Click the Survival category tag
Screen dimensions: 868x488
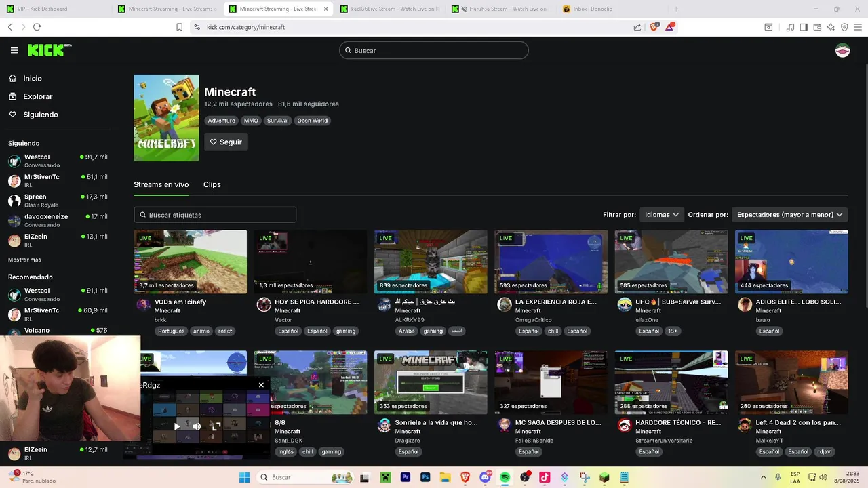click(277, 121)
